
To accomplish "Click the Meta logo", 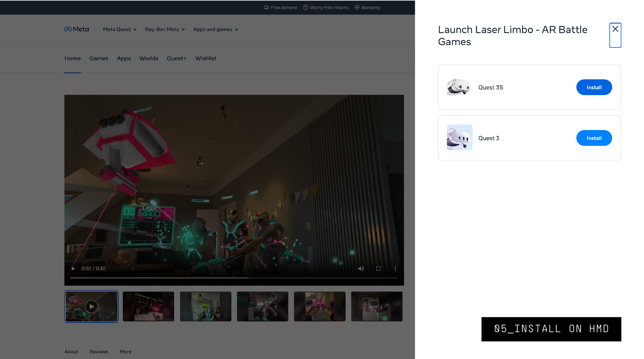I will 77,29.
